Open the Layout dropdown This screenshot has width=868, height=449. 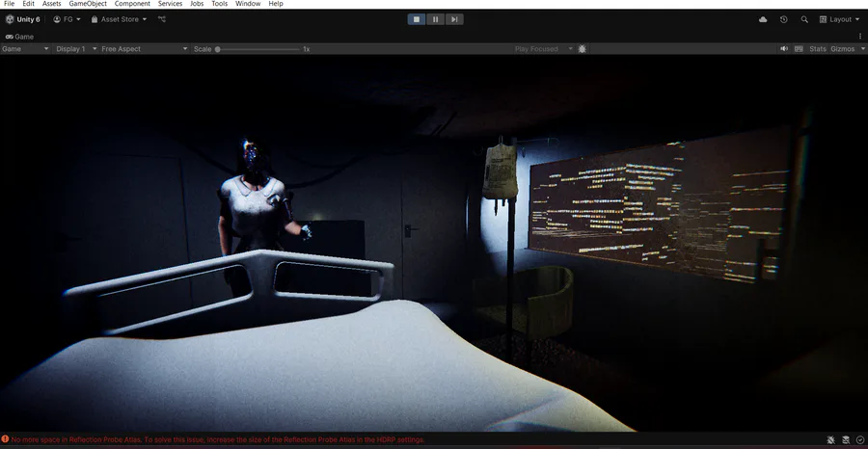(x=839, y=19)
